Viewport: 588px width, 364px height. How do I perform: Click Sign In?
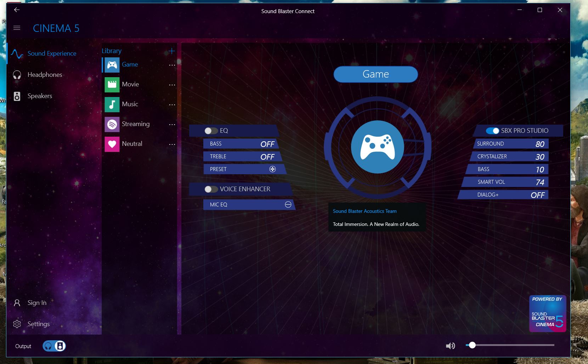(37, 303)
